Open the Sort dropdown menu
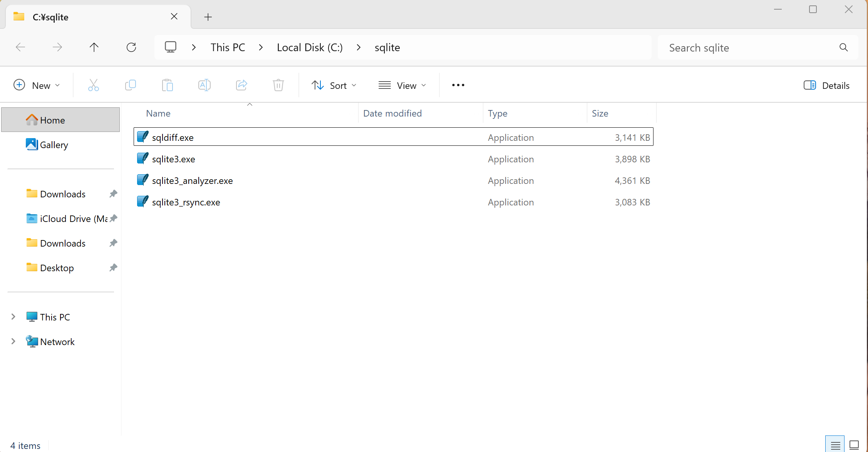The image size is (868, 452). 334,85
